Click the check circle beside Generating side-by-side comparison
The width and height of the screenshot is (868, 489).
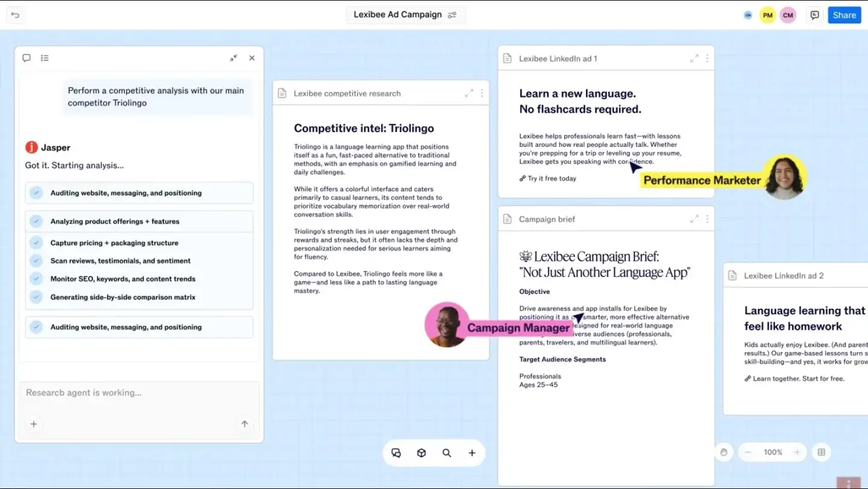(x=37, y=297)
